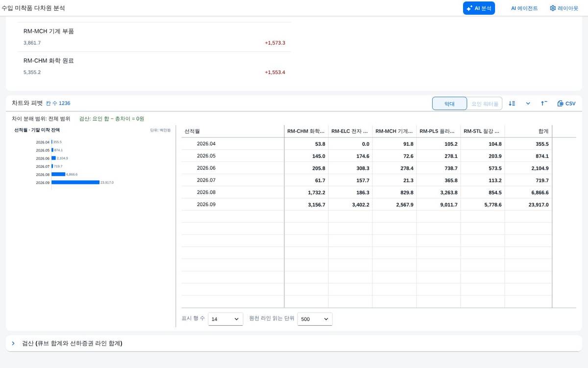Switch the chart to 요인 워터폴 view

485,104
